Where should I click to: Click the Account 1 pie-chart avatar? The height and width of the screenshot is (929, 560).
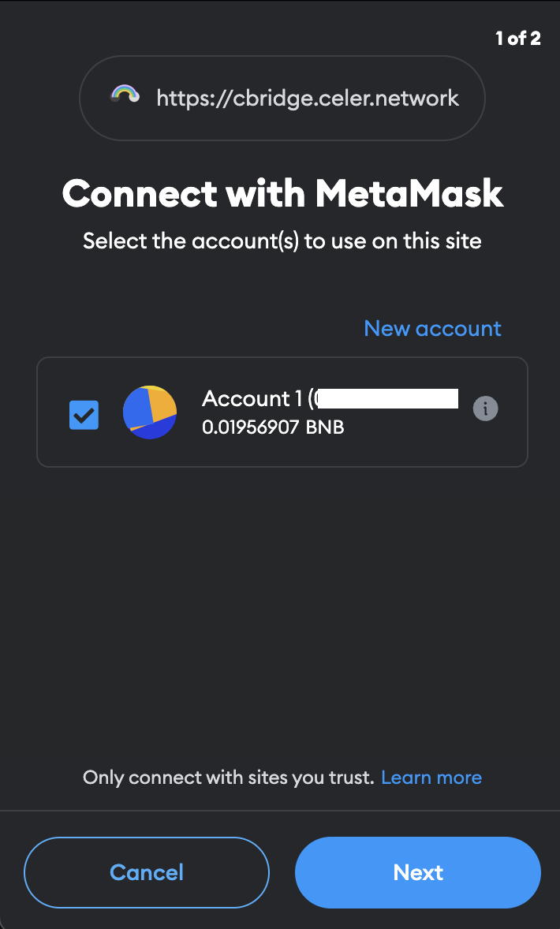[150, 412]
